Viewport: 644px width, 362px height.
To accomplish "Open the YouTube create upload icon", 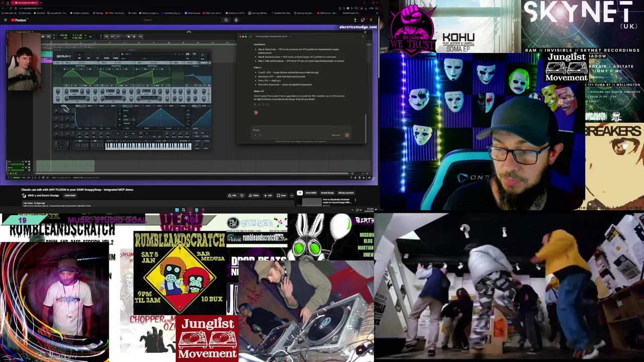I will [x=355, y=20].
